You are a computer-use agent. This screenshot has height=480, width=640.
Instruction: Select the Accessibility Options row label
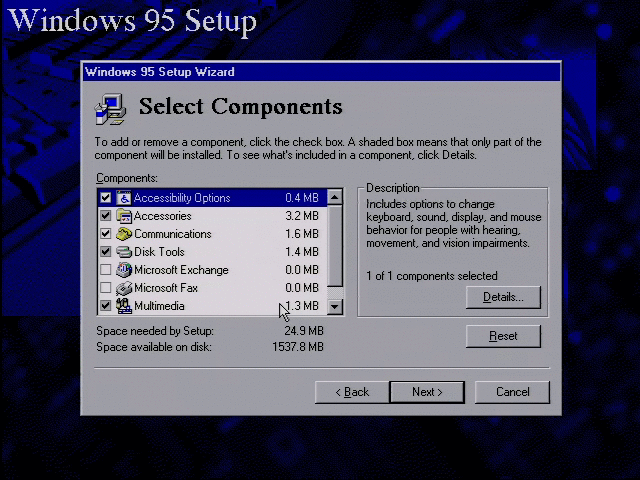click(x=182, y=198)
